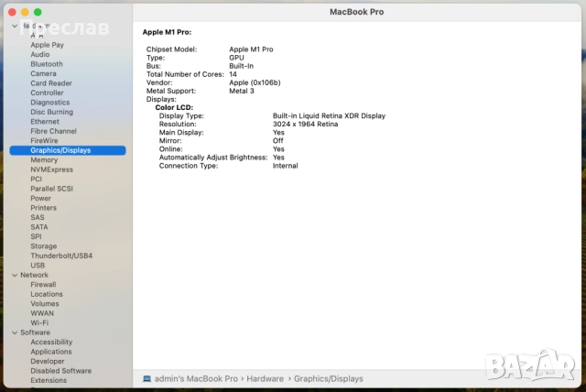Viewport: 586px width, 392px height.
Task: Click the Connection Type Internal value
Action: click(x=285, y=166)
